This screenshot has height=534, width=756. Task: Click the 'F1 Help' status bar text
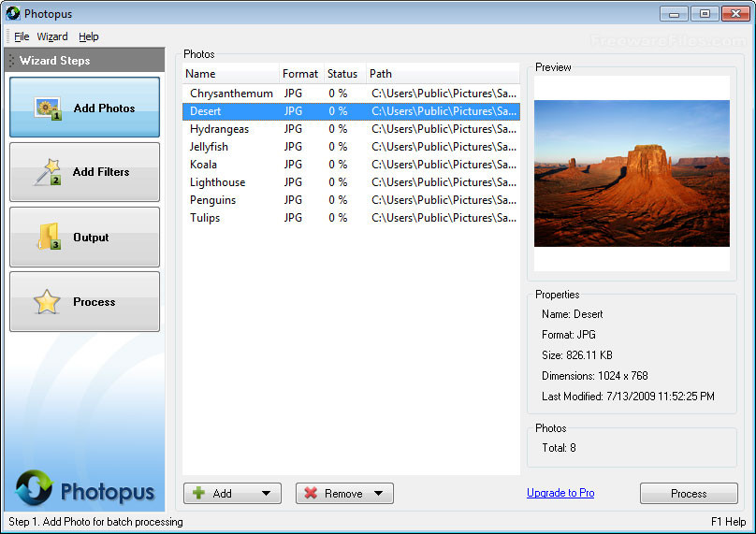pos(728,522)
